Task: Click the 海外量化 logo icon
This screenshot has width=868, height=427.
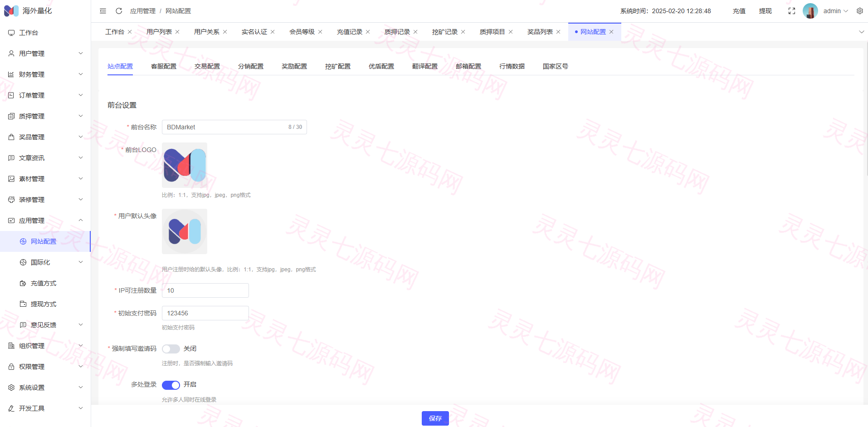Action: point(11,11)
